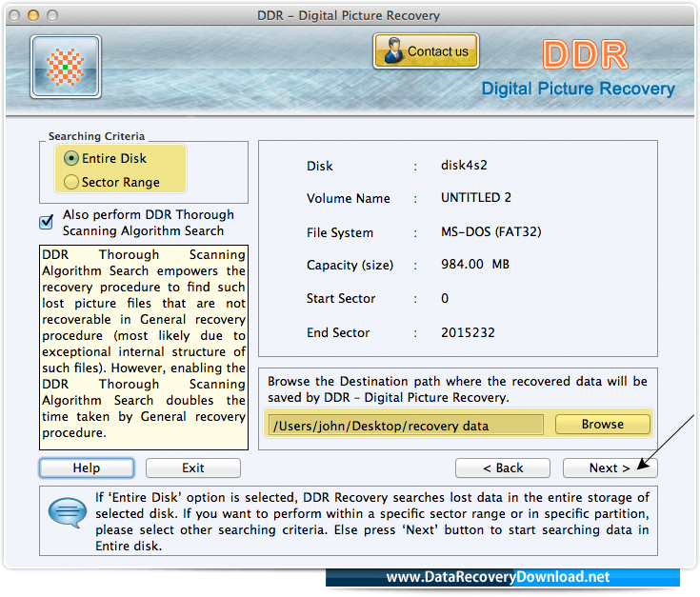This screenshot has width=700, height=597.
Task: Click the UNTITLED 2 volume name
Action: 476,198
